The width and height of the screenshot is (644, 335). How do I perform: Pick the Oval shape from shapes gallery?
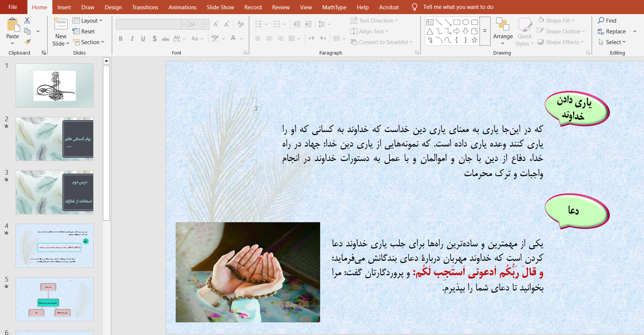point(465,22)
